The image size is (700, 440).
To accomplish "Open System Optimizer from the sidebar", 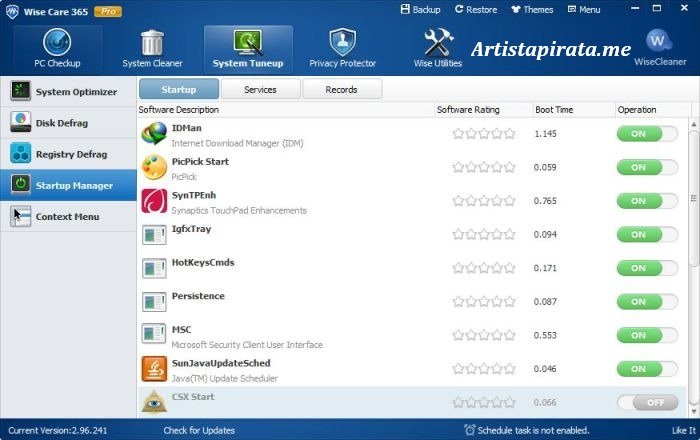I will [x=68, y=91].
